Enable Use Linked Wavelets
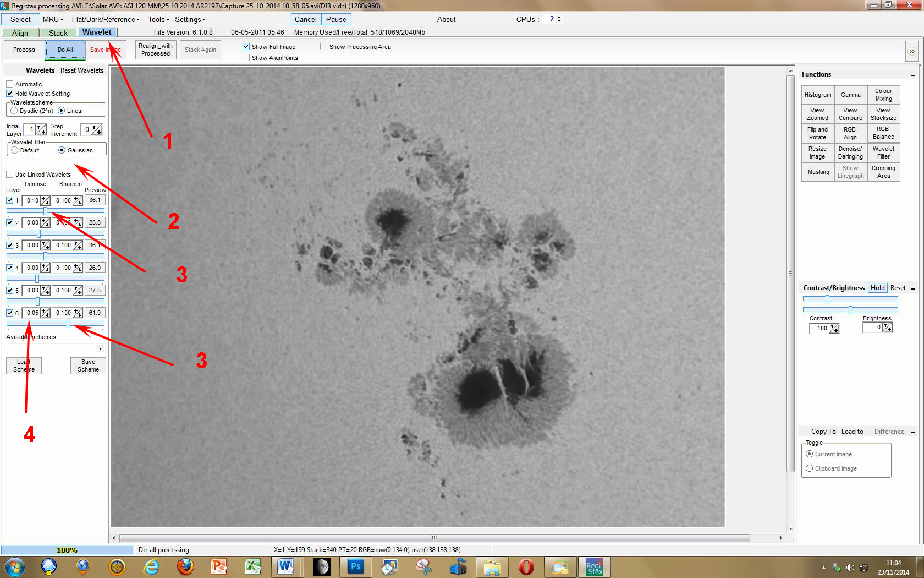 10,175
